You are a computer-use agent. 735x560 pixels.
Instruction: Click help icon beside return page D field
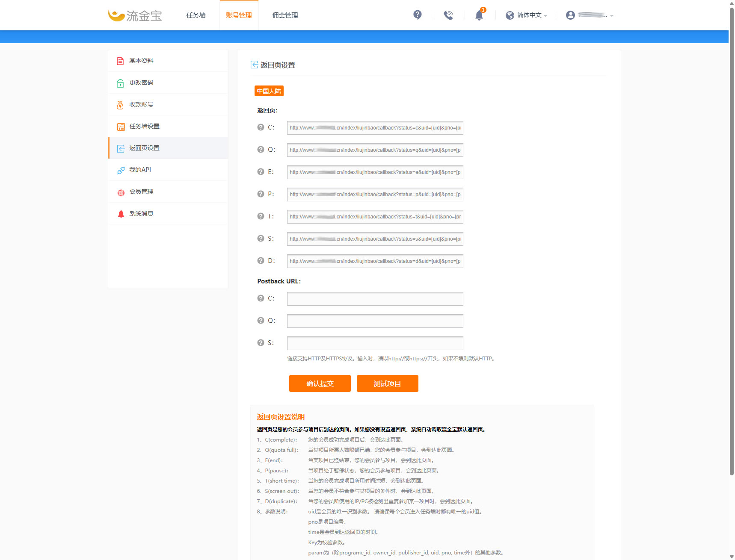[261, 261]
